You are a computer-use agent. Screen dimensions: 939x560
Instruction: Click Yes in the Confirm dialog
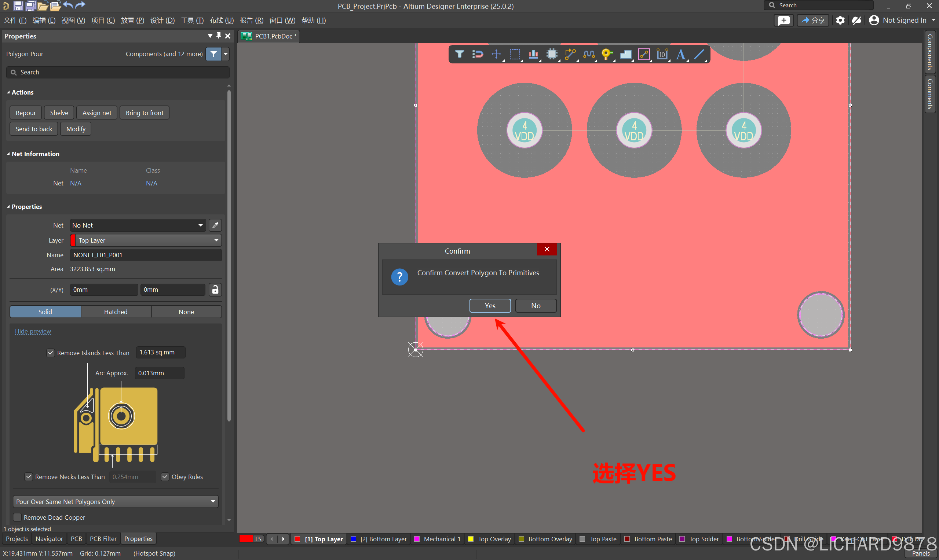click(x=490, y=306)
